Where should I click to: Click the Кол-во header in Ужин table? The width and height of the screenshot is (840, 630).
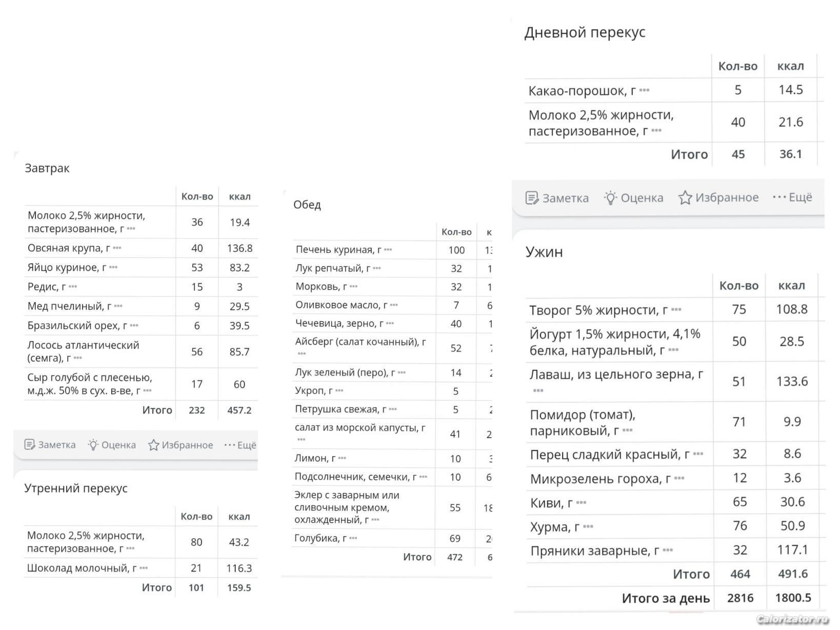coord(738,286)
